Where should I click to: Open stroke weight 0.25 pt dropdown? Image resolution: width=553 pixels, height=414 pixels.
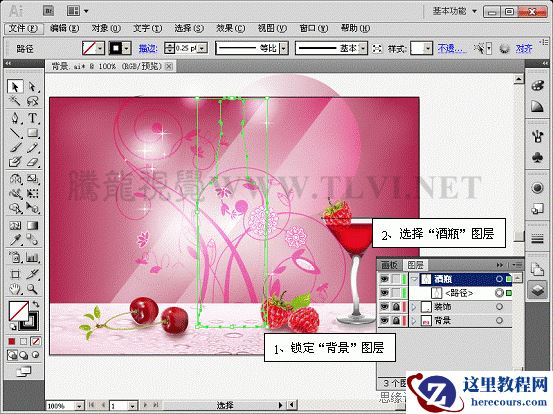[202, 48]
